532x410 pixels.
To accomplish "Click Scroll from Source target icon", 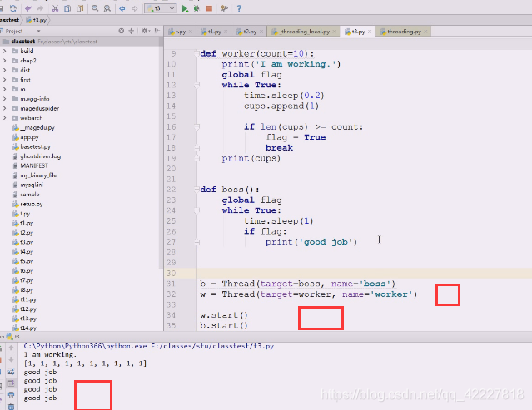I will (x=121, y=31).
